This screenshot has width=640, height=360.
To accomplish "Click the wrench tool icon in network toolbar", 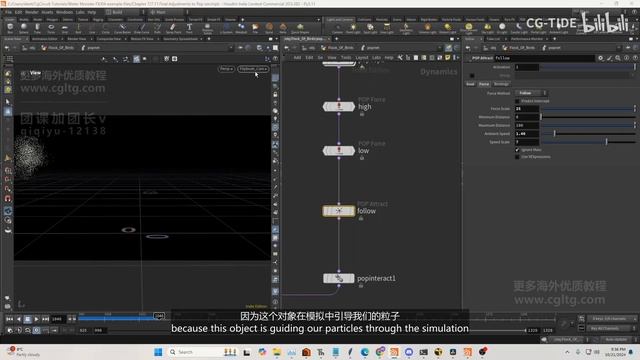I will coord(400,58).
